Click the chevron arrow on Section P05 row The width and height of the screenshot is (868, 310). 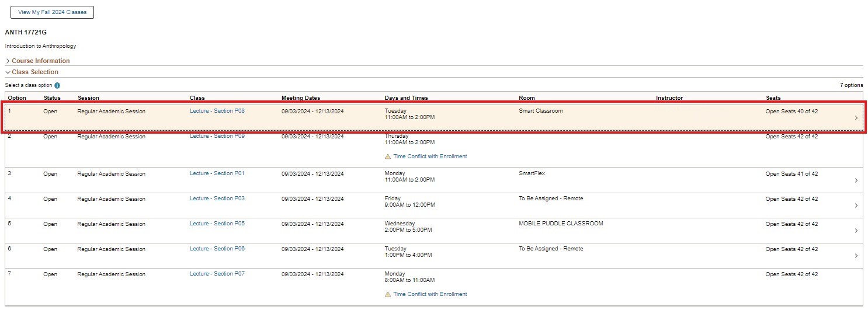tap(856, 231)
